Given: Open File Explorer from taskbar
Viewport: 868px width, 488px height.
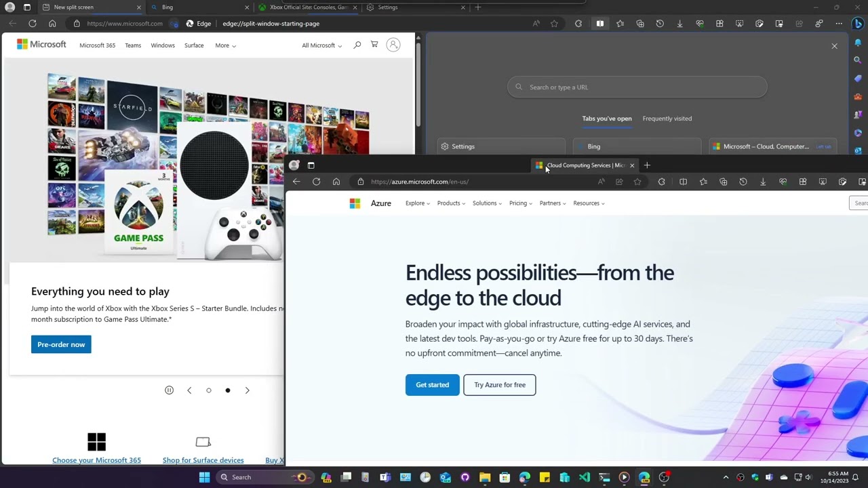Looking at the screenshot, I should [485, 477].
